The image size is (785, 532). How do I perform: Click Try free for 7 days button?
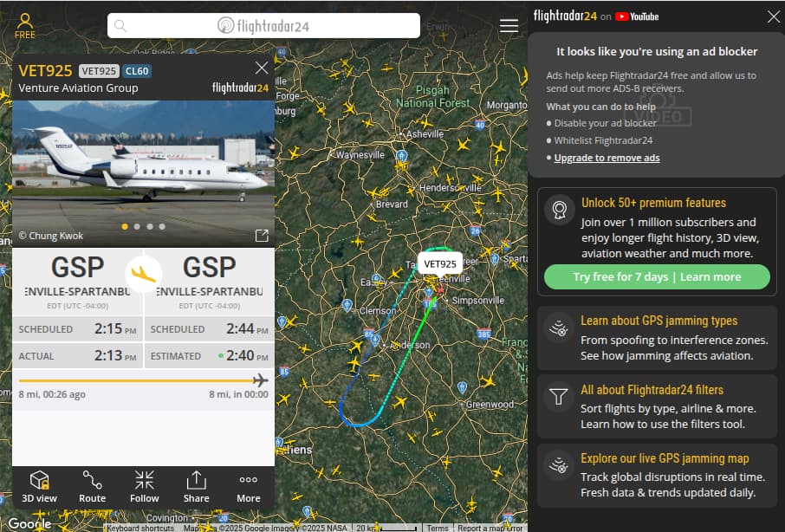coord(657,276)
